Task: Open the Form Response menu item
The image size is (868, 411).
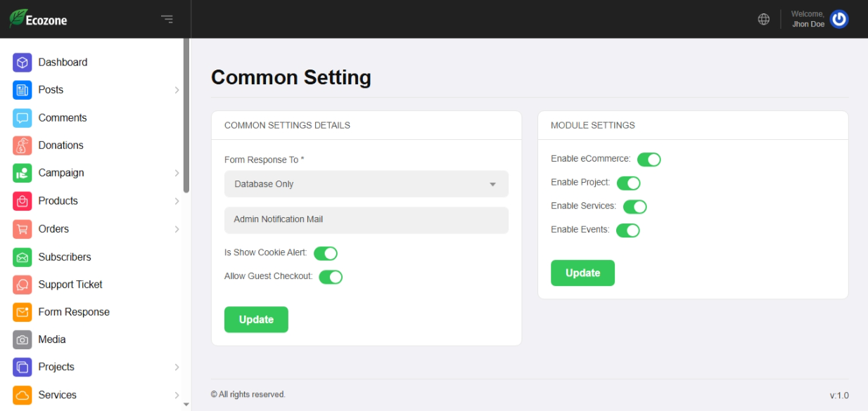Action: click(74, 312)
